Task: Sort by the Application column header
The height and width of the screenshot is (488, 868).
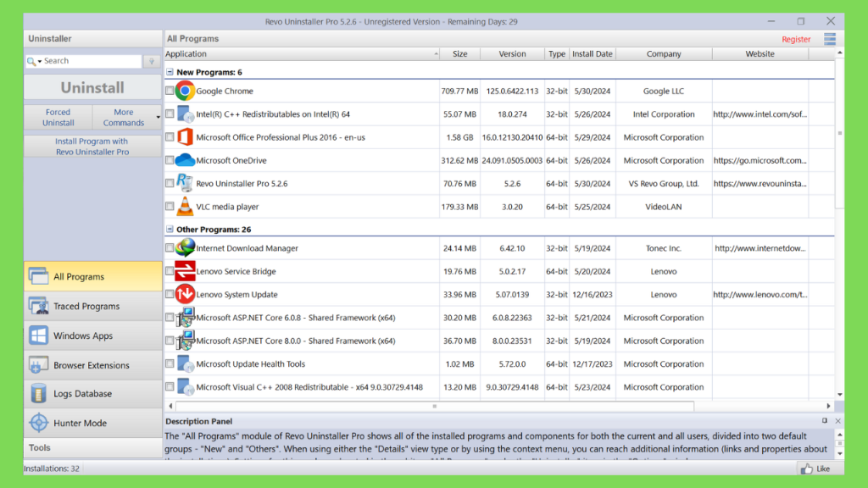Action: (302, 53)
